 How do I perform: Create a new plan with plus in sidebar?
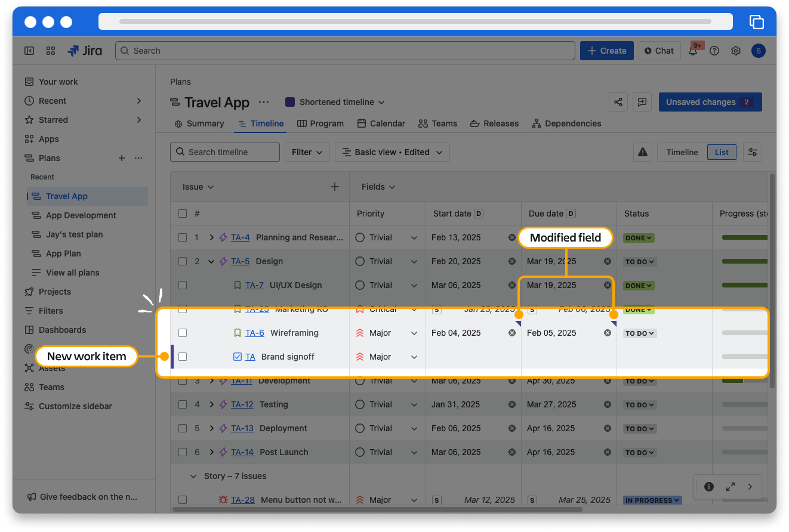point(122,158)
